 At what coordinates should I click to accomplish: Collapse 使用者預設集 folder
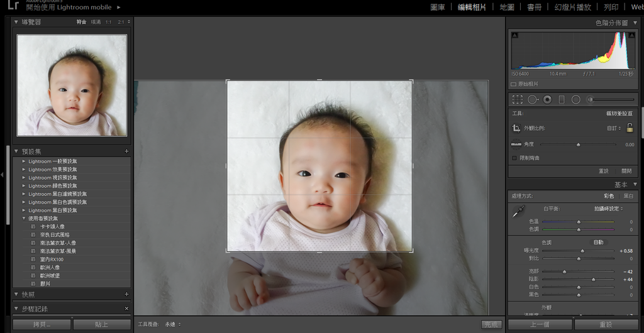click(x=24, y=218)
